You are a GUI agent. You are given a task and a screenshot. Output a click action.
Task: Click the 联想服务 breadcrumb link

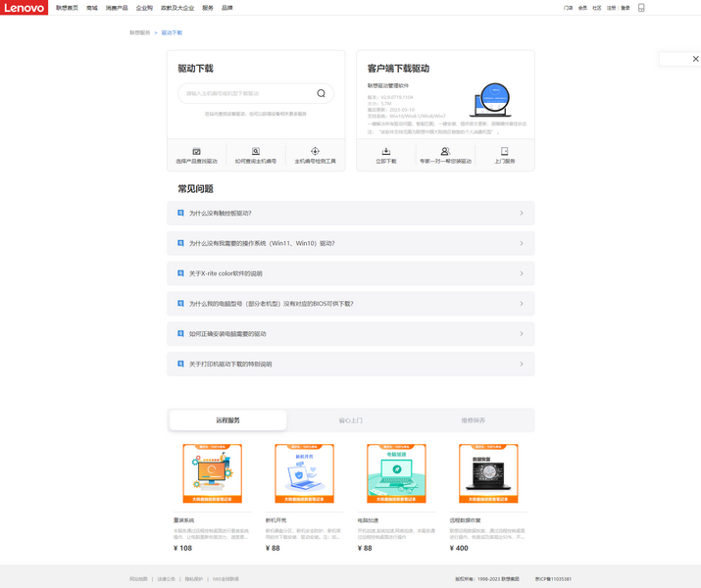tap(140, 32)
